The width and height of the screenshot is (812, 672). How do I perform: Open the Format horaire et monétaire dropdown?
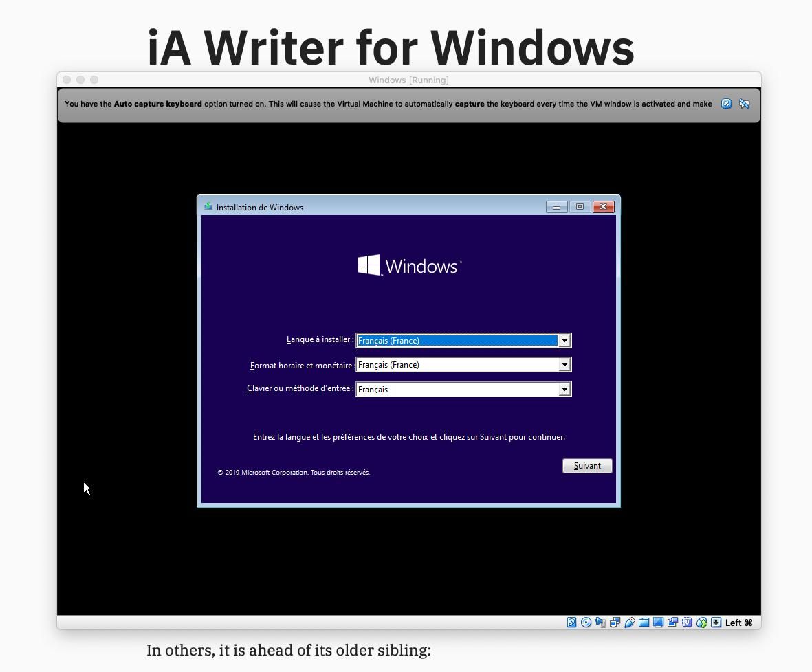tap(564, 365)
